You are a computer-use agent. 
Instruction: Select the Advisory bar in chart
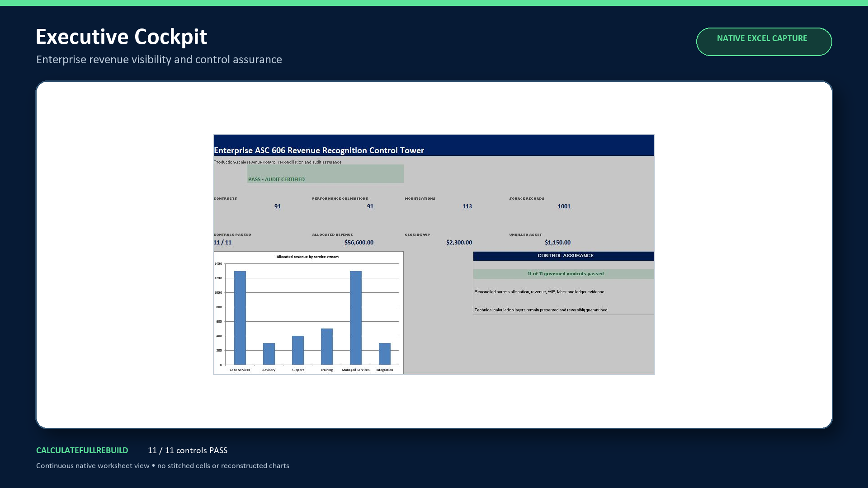pyautogui.click(x=269, y=354)
